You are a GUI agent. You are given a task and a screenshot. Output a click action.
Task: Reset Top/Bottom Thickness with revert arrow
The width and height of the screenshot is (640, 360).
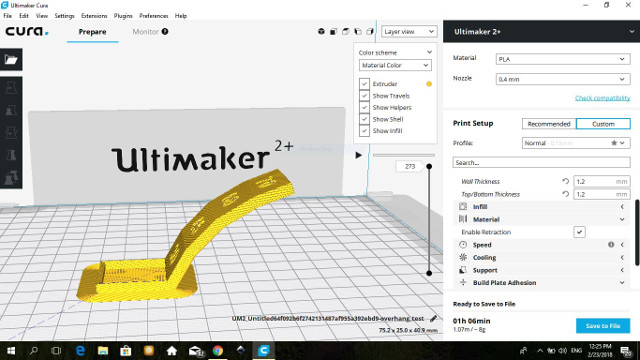pyautogui.click(x=565, y=194)
